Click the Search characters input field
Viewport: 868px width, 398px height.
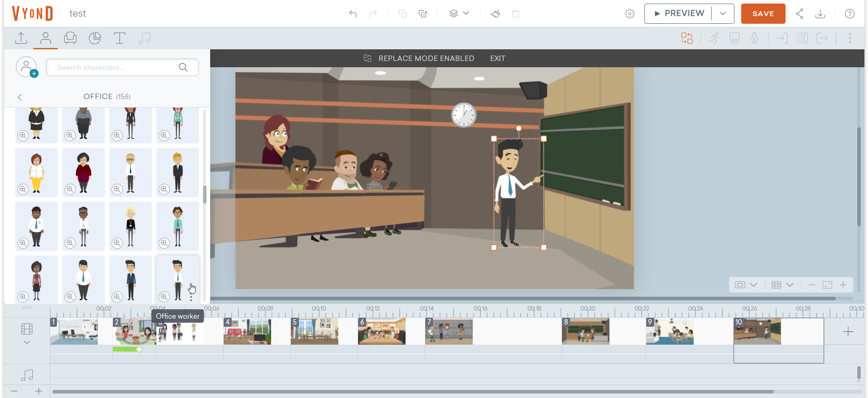(x=117, y=67)
